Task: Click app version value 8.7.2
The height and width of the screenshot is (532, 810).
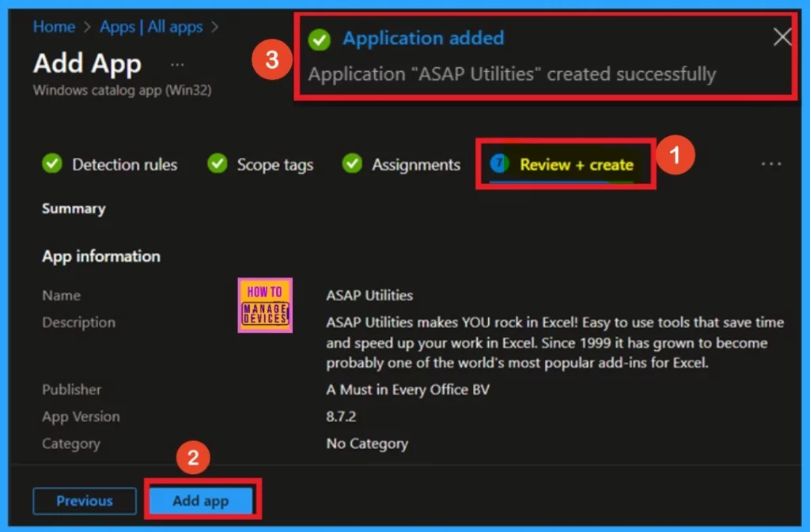Action: coord(341,417)
